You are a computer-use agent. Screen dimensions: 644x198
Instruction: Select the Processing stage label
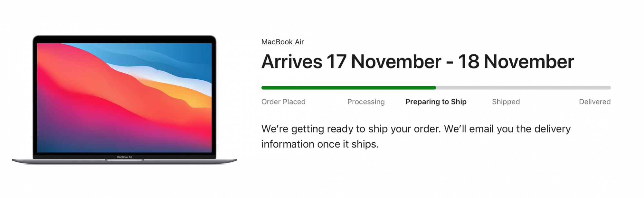366,102
